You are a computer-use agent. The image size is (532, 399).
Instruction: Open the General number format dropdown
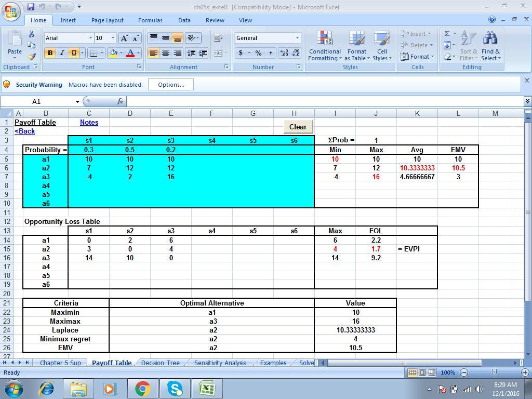[x=297, y=37]
